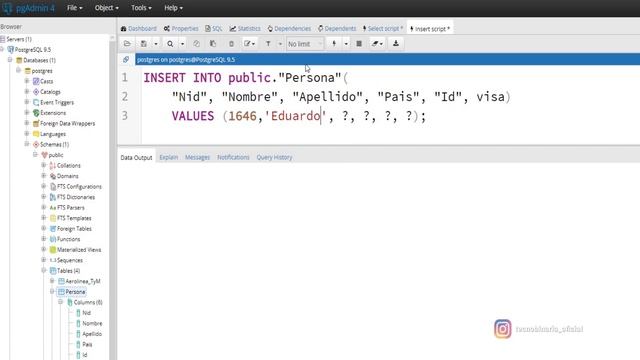Image resolution: width=640 pixels, height=360 pixels.
Task: Switch to the Select script tab
Action: pos(383,29)
